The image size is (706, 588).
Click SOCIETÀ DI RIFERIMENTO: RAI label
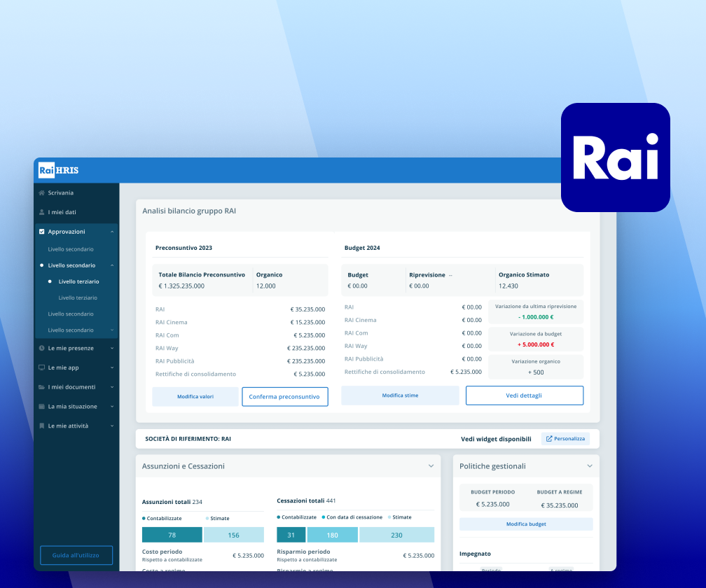(188, 439)
